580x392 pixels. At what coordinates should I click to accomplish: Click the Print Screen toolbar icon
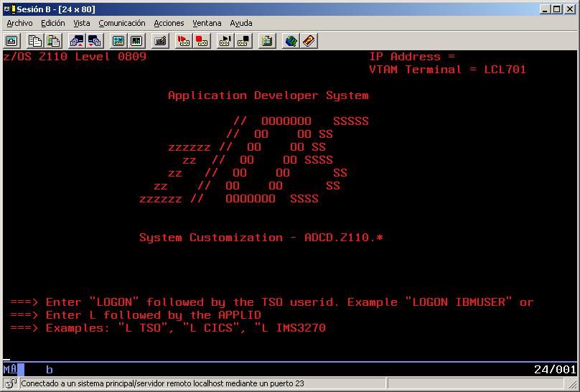[x=11, y=41]
